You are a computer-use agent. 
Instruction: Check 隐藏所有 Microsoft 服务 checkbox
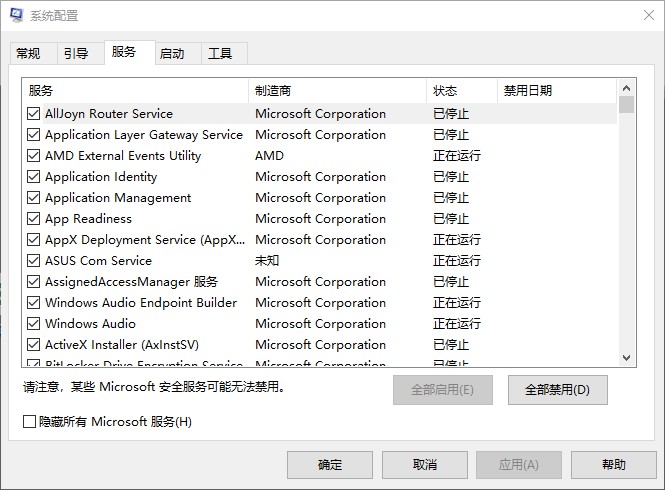(30, 422)
